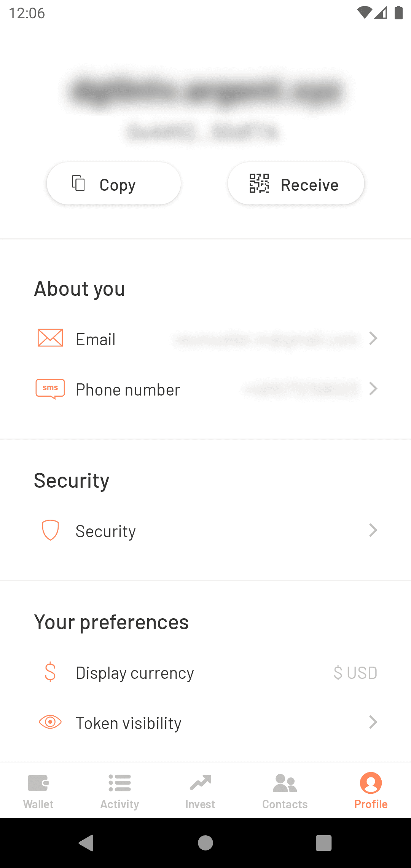Image resolution: width=411 pixels, height=868 pixels.
Task: Select the Profile tab
Action: pyautogui.click(x=371, y=790)
